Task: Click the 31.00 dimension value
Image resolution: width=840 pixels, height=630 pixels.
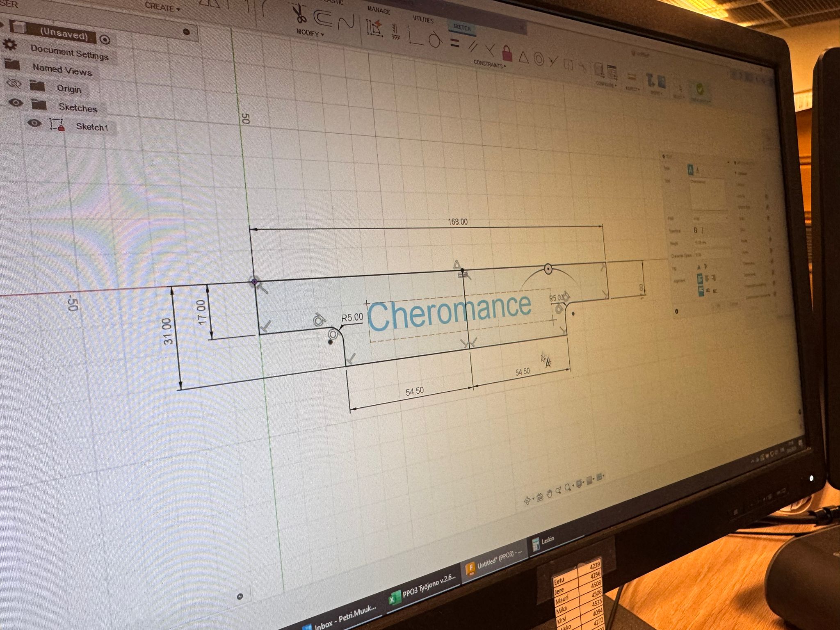Action: (168, 331)
